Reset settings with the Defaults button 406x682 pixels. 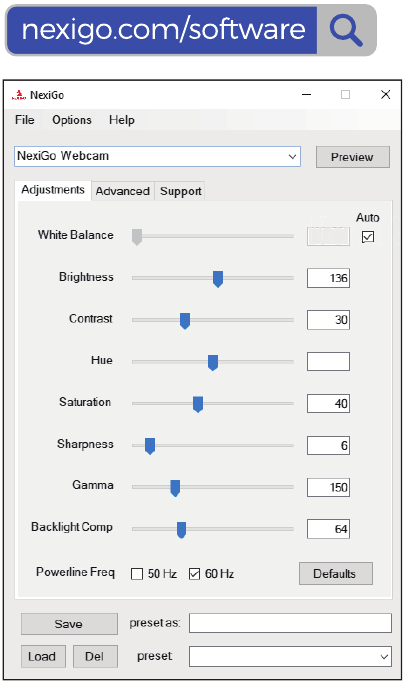click(336, 574)
